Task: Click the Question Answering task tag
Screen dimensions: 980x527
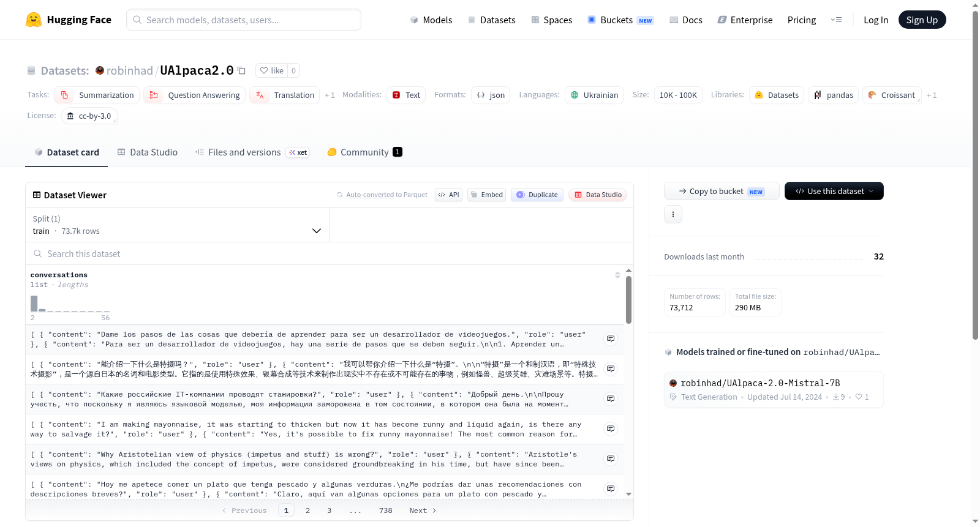Action: (195, 95)
